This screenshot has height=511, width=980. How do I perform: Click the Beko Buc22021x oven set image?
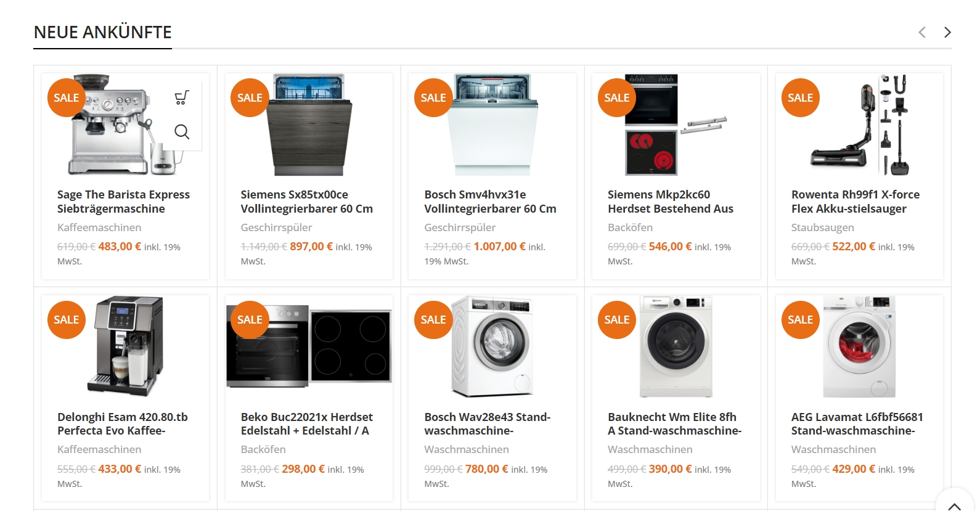point(309,346)
